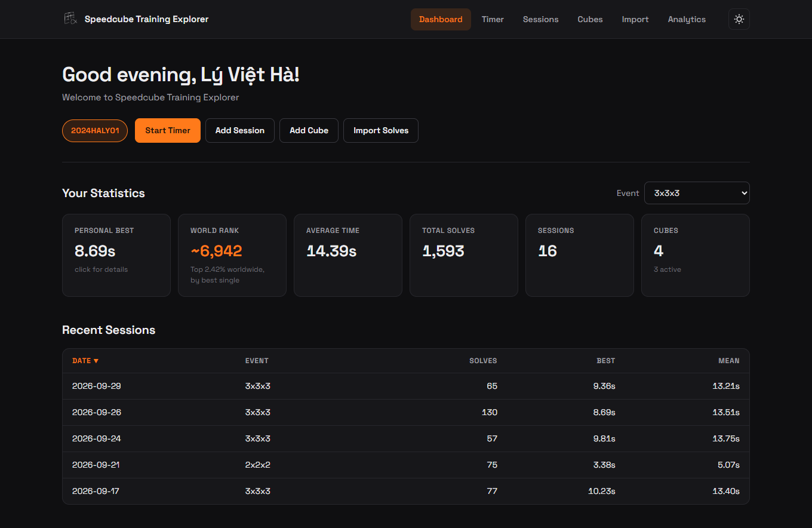Sort by the EVENT column header
812x528 pixels.
[257, 361]
